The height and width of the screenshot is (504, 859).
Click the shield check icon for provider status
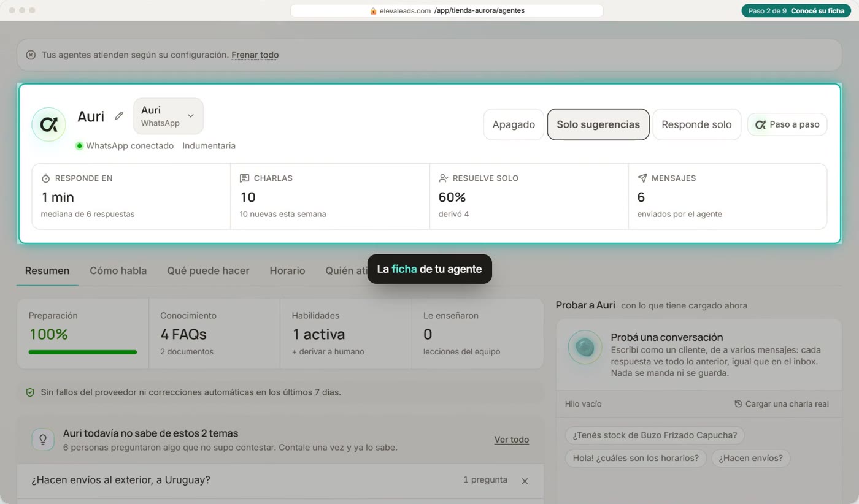point(30,392)
